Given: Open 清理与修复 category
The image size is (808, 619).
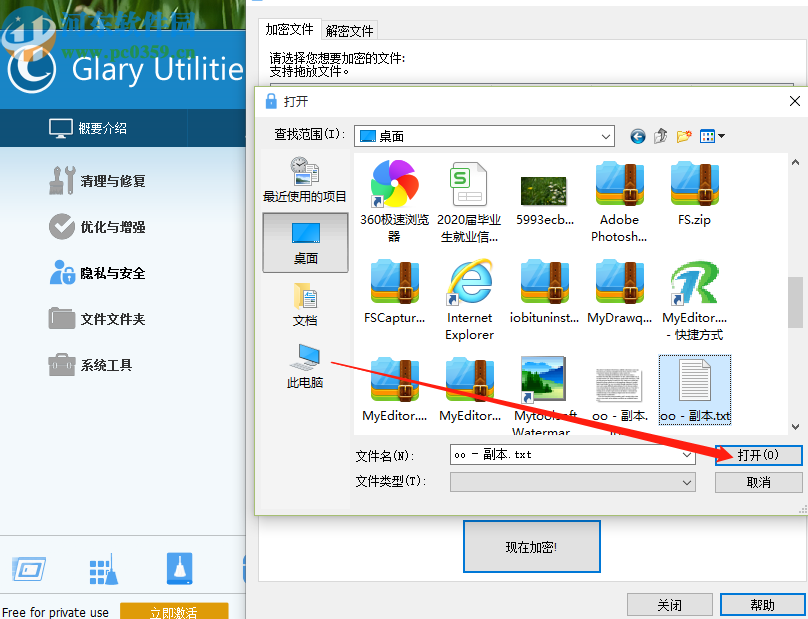Looking at the screenshot, I should [98, 180].
